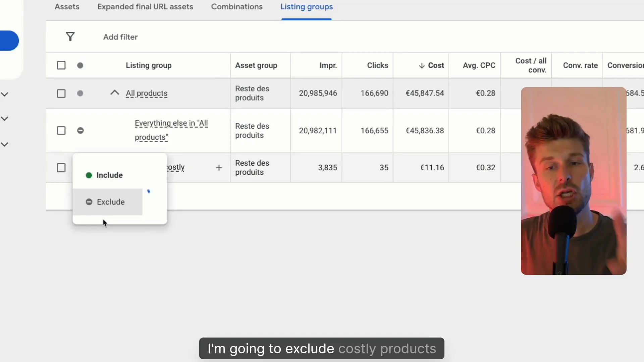This screenshot has height=362, width=644.
Task: Click the Cost column sort arrow
Action: [422, 65]
